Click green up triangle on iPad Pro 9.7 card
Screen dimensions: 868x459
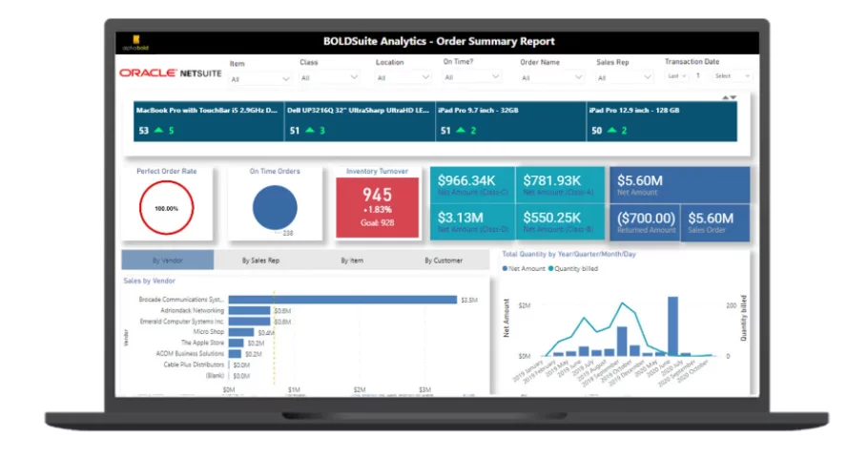[x=461, y=130]
